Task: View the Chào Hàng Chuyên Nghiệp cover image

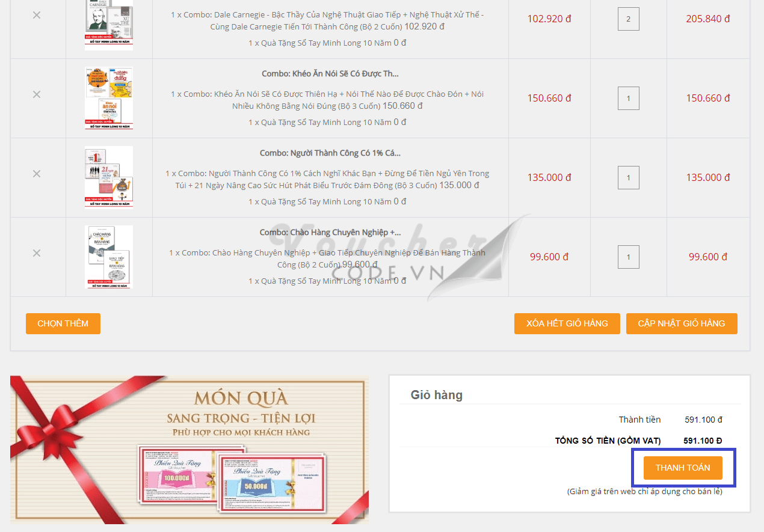Action: pyautogui.click(x=109, y=257)
